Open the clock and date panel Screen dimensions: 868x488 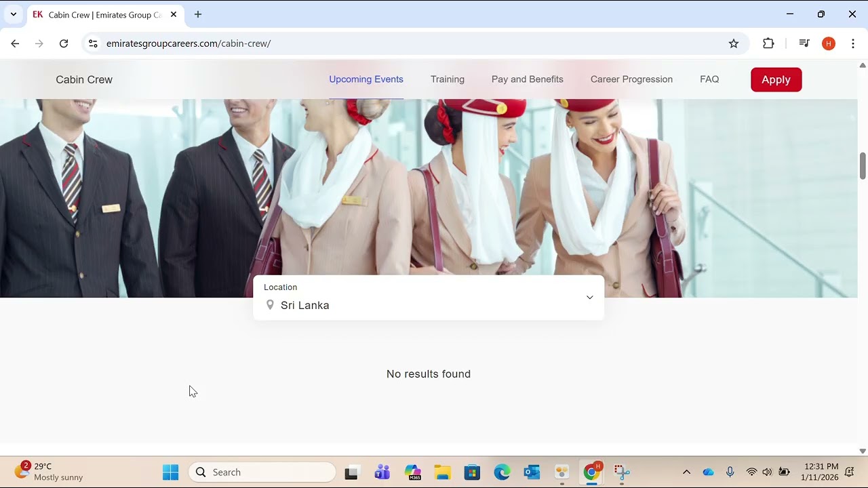820,472
